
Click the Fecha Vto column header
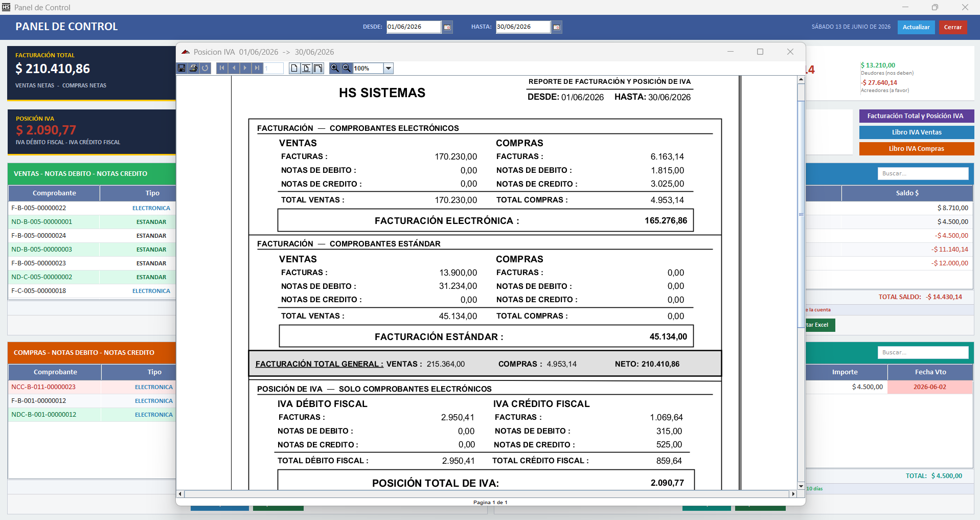[x=930, y=372]
